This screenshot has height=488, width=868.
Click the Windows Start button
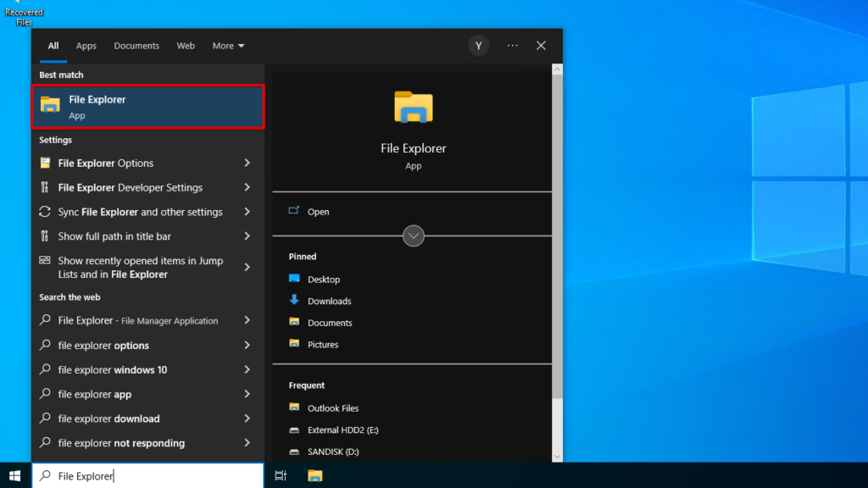pyautogui.click(x=14, y=476)
